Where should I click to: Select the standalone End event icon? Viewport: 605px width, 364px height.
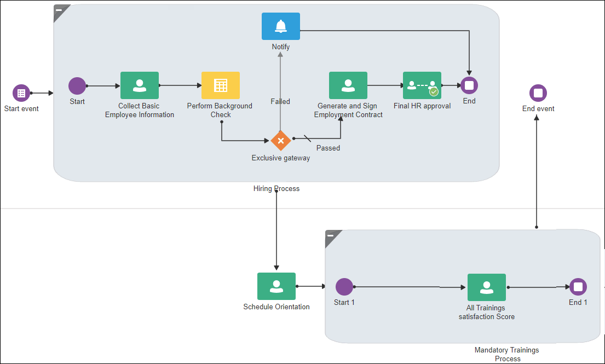point(538,93)
